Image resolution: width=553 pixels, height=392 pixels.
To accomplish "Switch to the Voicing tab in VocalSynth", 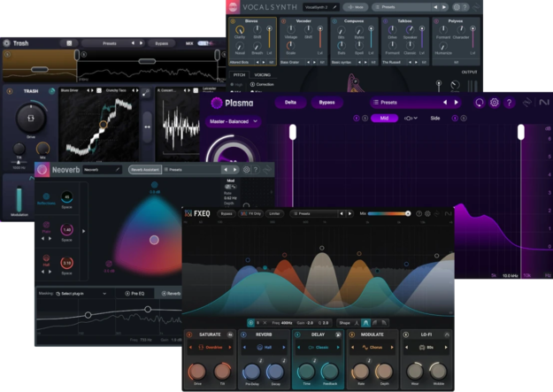I will 263,75.
